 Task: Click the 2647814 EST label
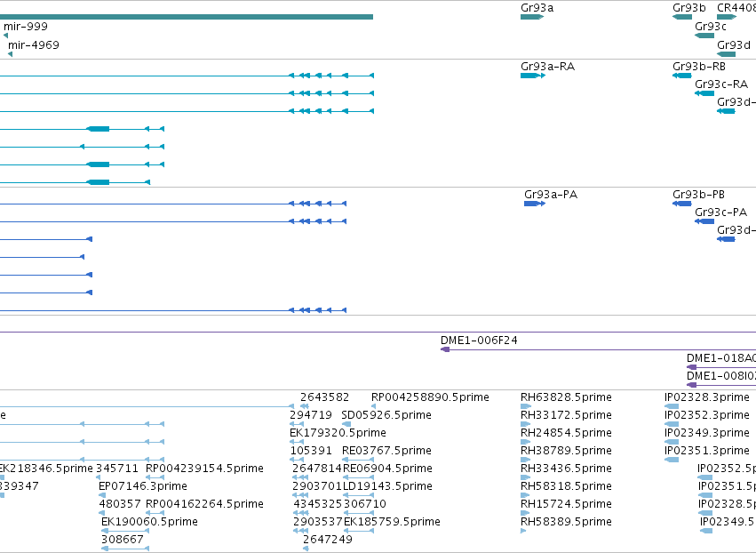tap(317, 469)
